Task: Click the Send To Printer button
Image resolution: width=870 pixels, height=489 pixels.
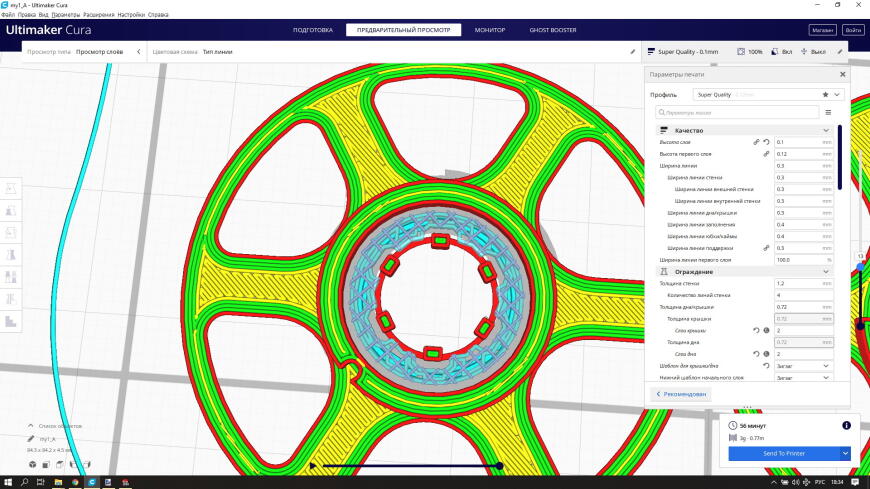Action: [x=784, y=453]
